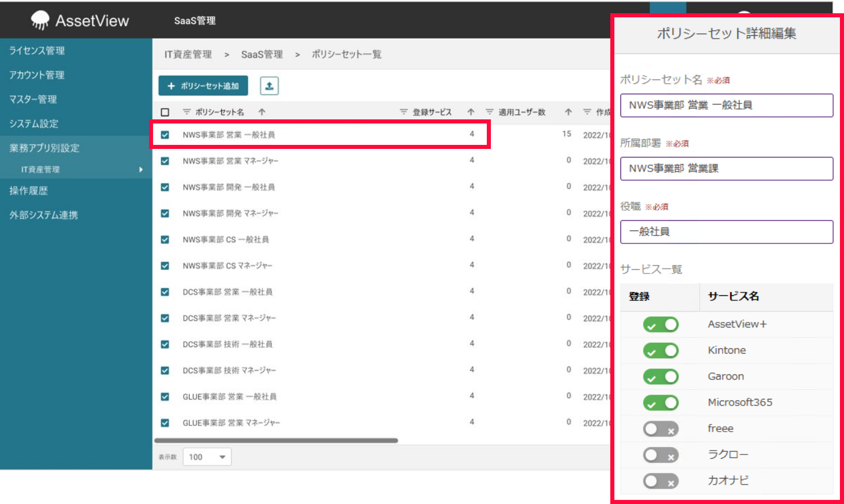Image resolution: width=844 pixels, height=504 pixels.
Task: Click inside the 所属部署 input field
Action: 726,168
